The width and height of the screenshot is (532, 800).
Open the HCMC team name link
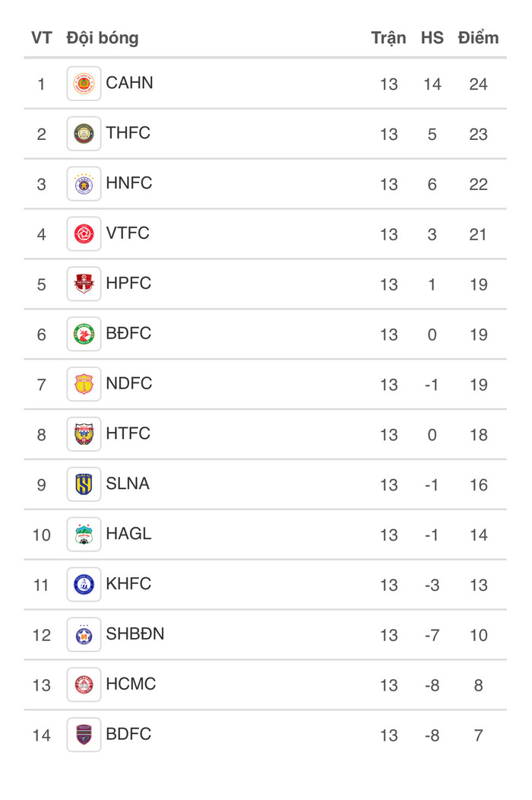pos(131,684)
